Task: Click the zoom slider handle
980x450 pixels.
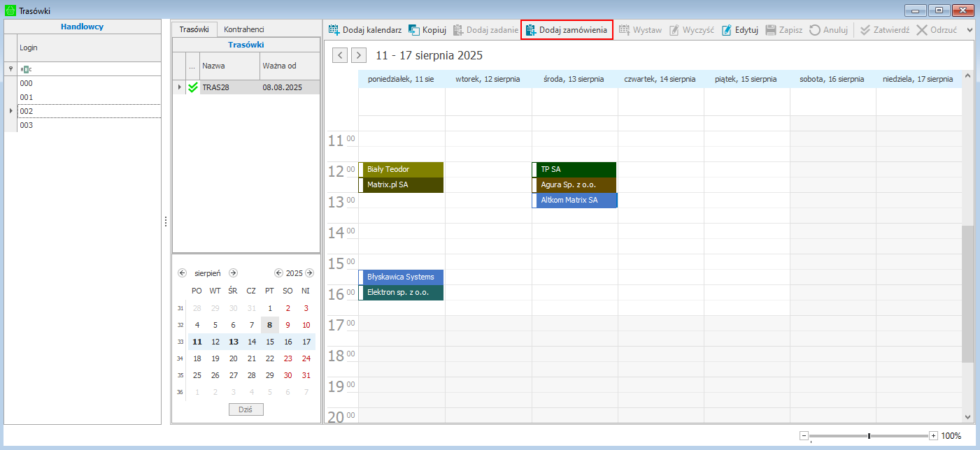Action: coord(869,436)
